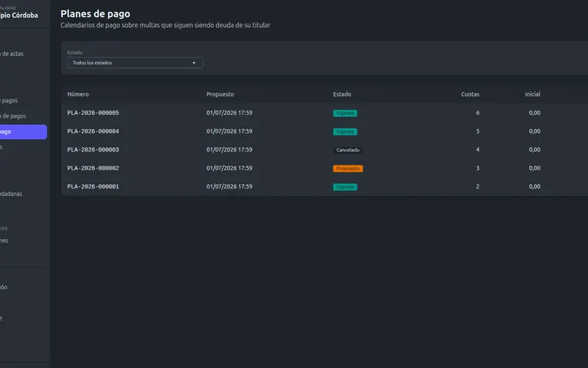Click Inicial 0,00 in the PLA-2026-000005 row
Screen dimensions: 588x368
(x=534, y=113)
